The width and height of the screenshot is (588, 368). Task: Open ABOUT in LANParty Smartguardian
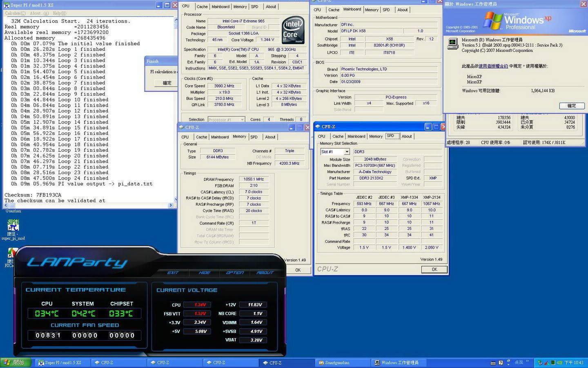pos(265,272)
